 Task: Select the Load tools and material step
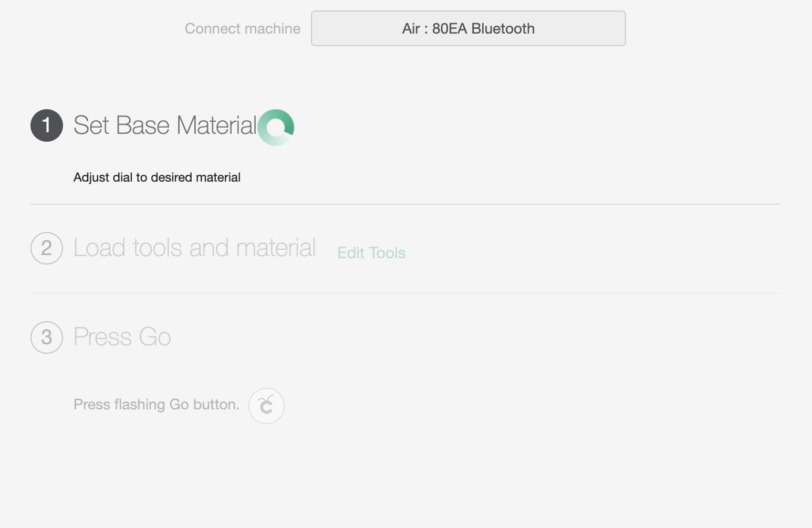tap(194, 248)
